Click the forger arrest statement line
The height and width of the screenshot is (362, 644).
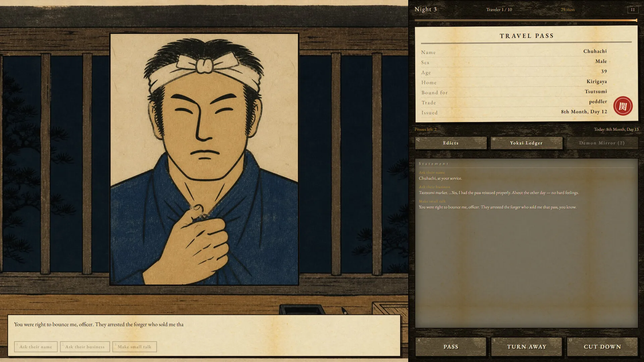pyautogui.click(x=497, y=207)
